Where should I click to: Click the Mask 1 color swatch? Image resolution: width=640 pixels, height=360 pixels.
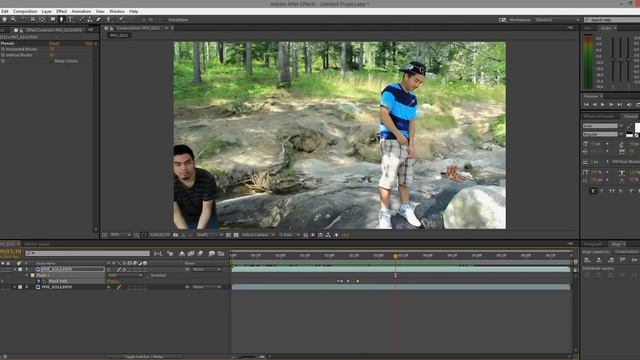[x=33, y=276]
